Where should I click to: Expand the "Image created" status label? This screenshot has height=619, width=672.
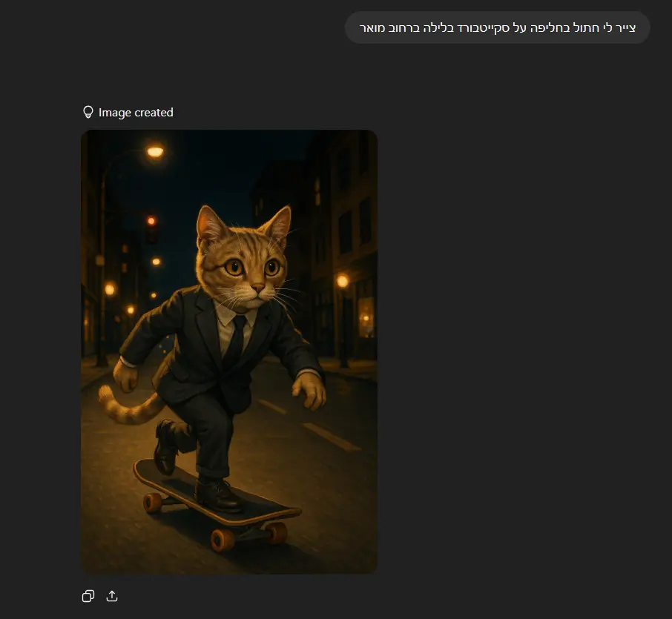(136, 113)
